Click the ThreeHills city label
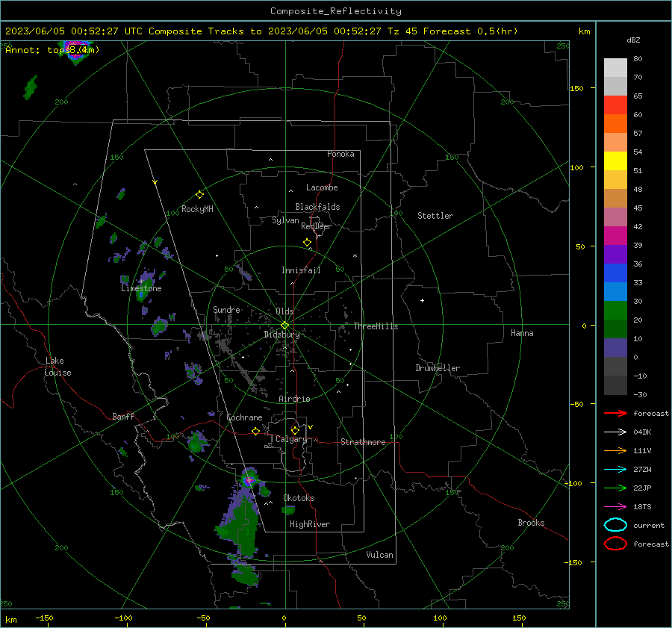The height and width of the screenshot is (628, 672). (x=376, y=326)
